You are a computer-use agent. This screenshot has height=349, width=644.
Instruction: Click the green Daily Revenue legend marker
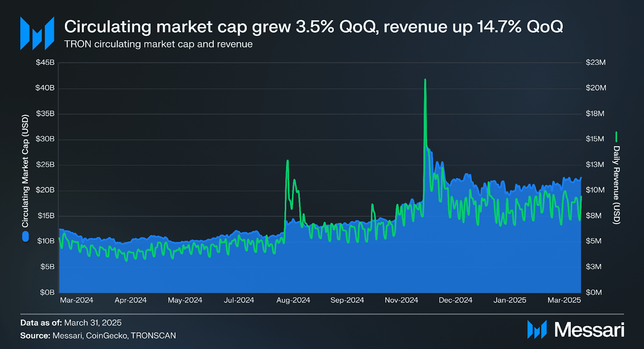[x=616, y=137]
